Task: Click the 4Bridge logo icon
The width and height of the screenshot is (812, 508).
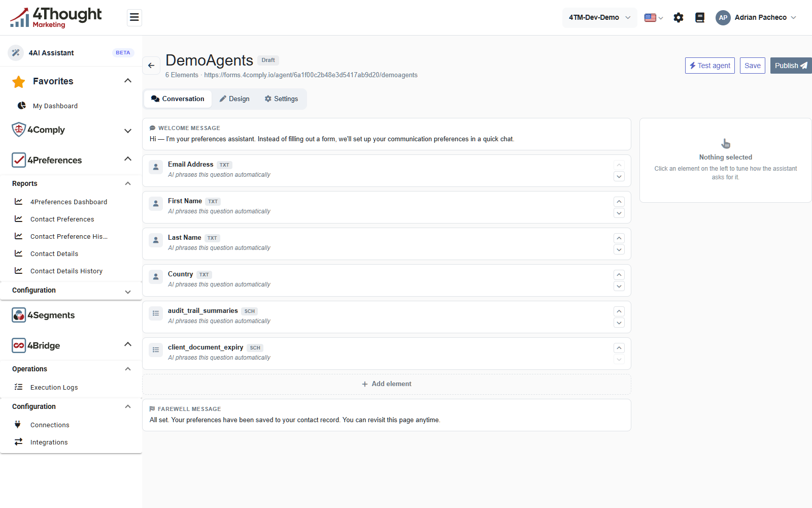Action: pos(19,345)
